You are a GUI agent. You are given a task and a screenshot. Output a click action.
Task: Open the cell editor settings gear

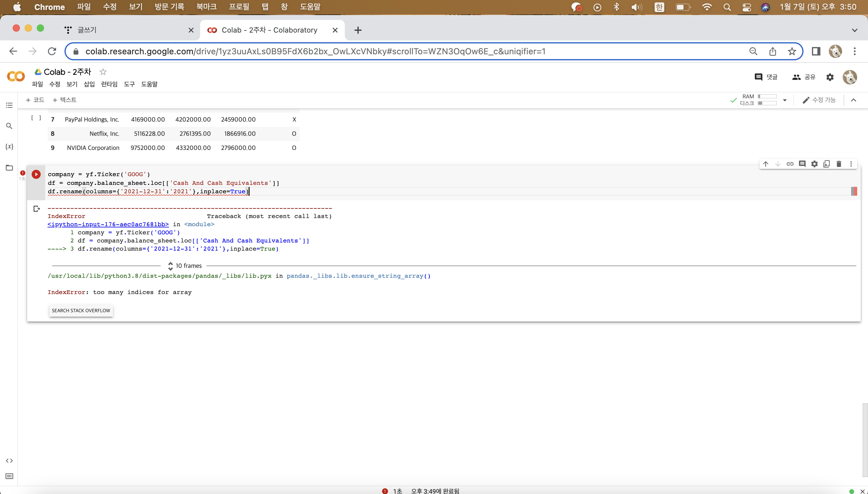pos(814,164)
